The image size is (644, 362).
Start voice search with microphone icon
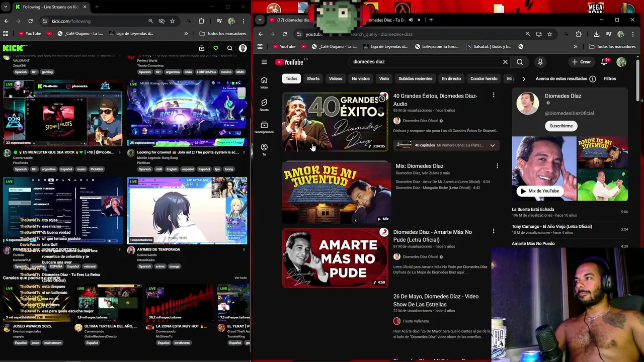[540, 62]
